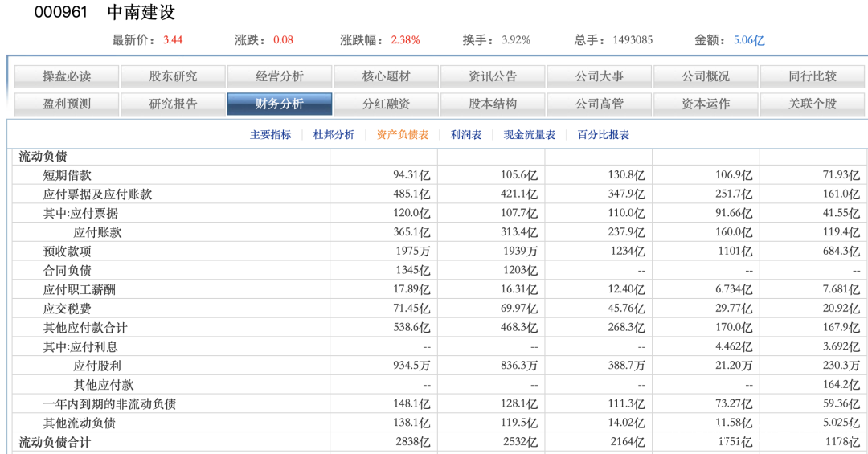This screenshot has width=868, height=454.
Task: Click the 1345亿 contract liabilities value
Action: tap(413, 270)
